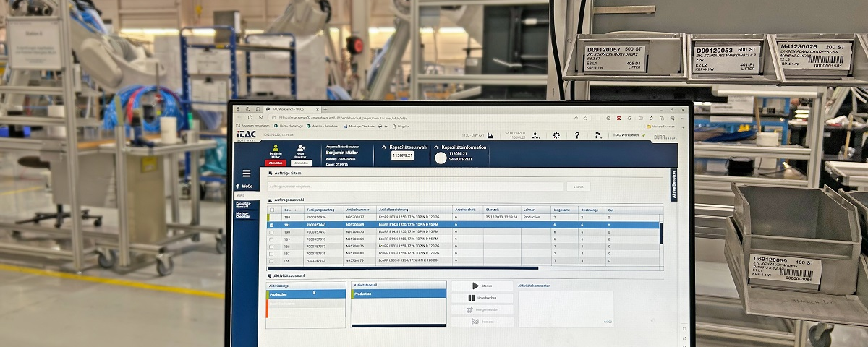The width and height of the screenshot is (868, 347).
Task: Toggle the select-all checkbox in the table header
Action: pyautogui.click(x=272, y=210)
